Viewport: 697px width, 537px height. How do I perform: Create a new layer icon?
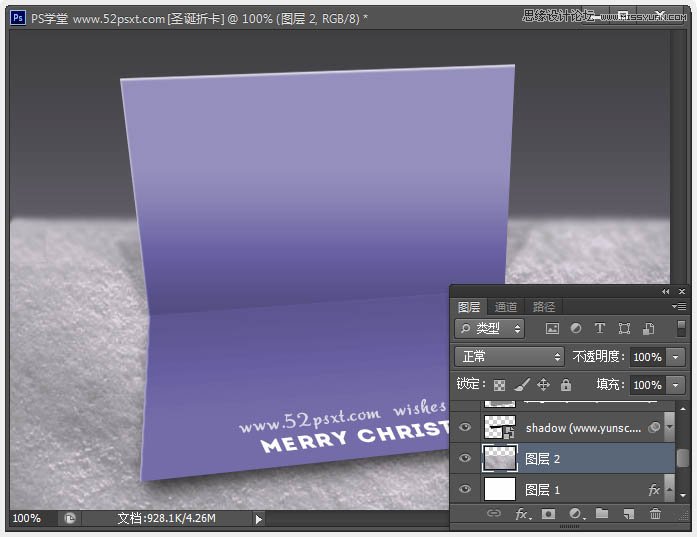pyautogui.click(x=629, y=514)
